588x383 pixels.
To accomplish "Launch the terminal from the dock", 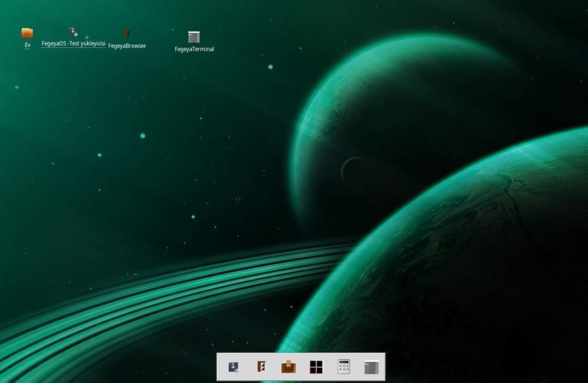I will [371, 367].
